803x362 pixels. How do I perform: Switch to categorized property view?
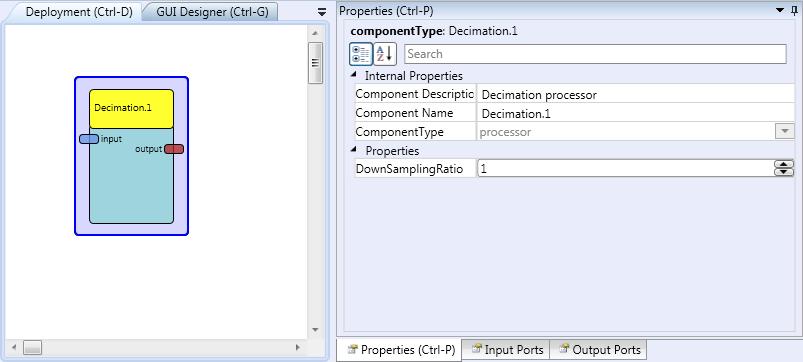coord(361,54)
